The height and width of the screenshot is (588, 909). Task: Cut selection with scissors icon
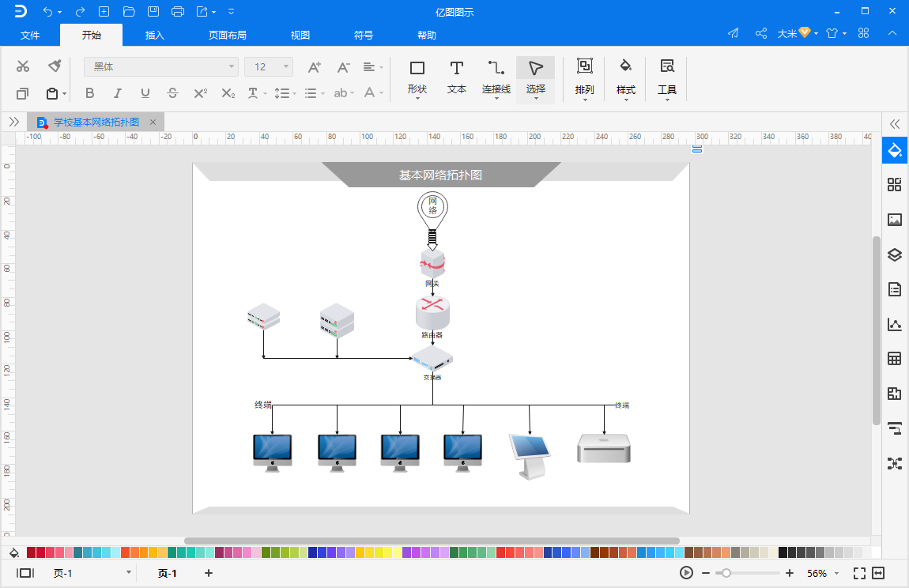tap(23, 66)
